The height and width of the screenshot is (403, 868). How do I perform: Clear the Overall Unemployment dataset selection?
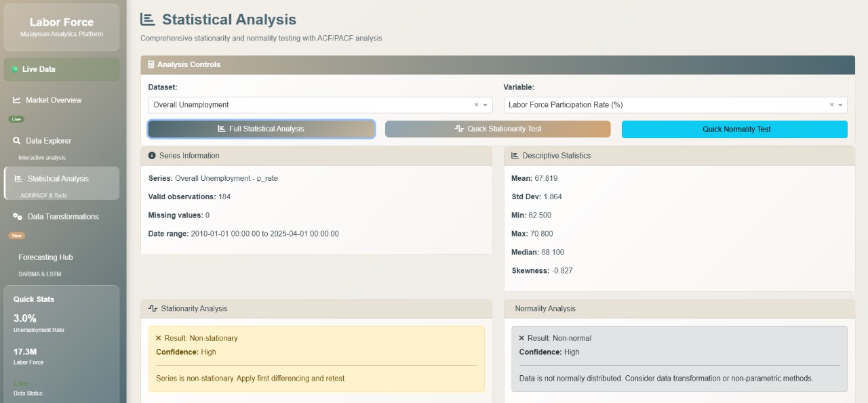click(x=476, y=105)
